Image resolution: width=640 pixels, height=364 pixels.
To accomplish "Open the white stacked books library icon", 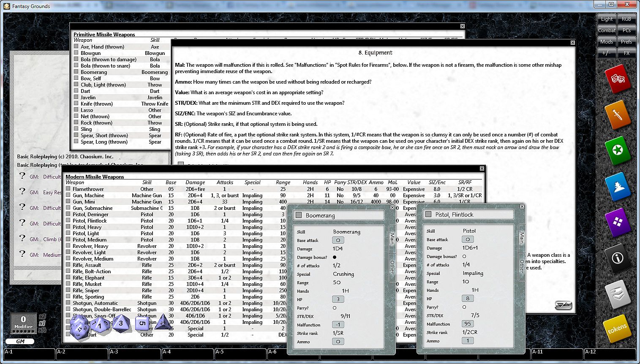I will [x=617, y=294].
